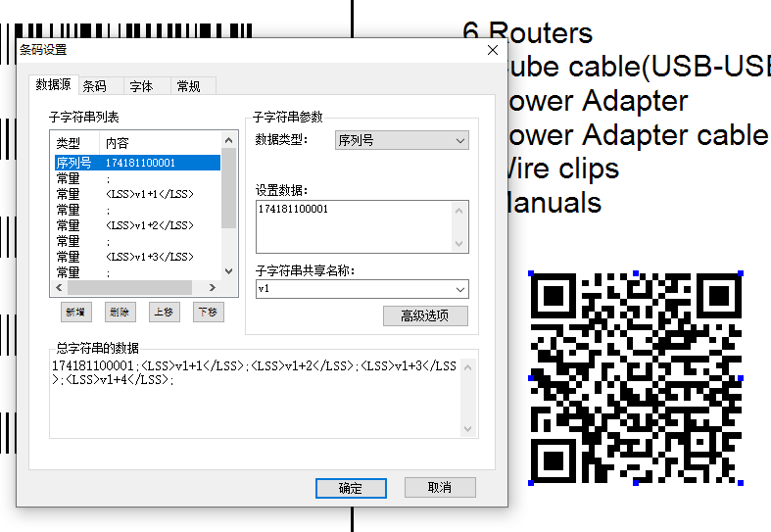Open the 数据类型 dropdown
Image resolution: width=771 pixels, height=532 pixels.
click(x=402, y=141)
